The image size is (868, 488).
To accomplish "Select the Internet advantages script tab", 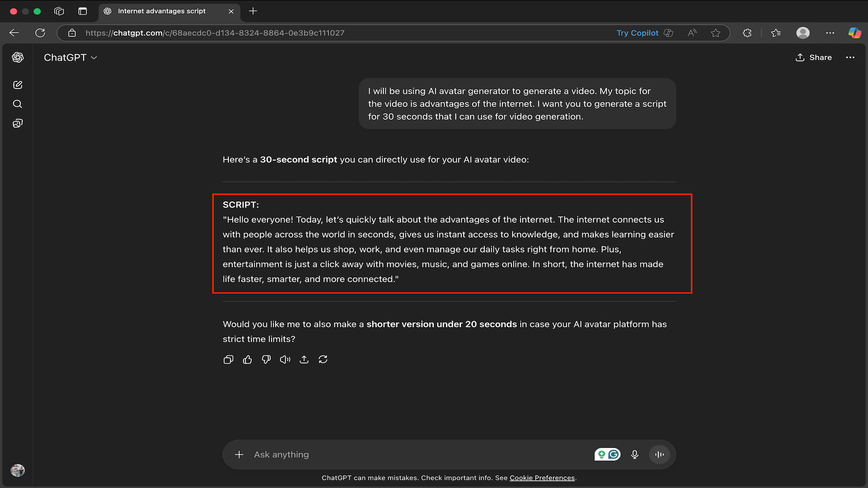I will (x=161, y=11).
